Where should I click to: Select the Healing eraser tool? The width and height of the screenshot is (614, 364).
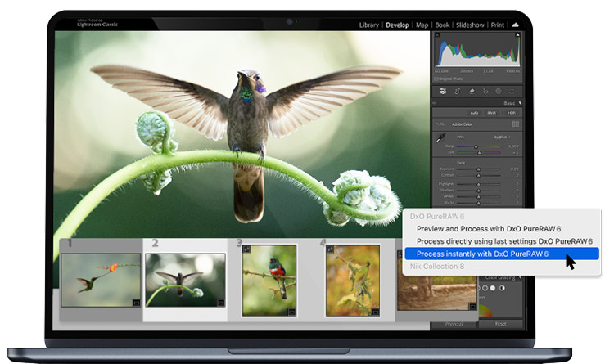pos(472,91)
